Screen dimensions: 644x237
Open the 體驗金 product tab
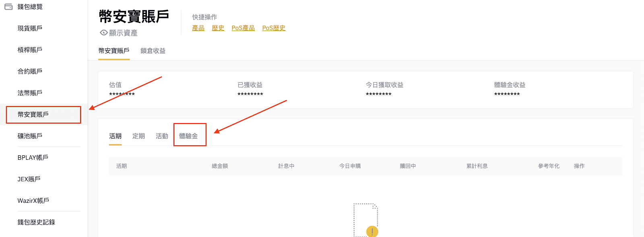pos(188,136)
